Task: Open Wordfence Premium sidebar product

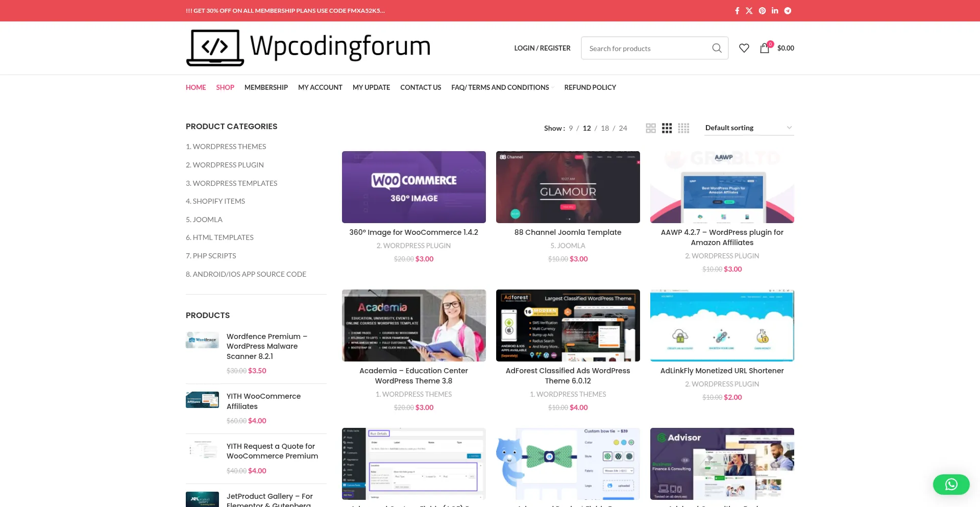Action: coord(267,346)
